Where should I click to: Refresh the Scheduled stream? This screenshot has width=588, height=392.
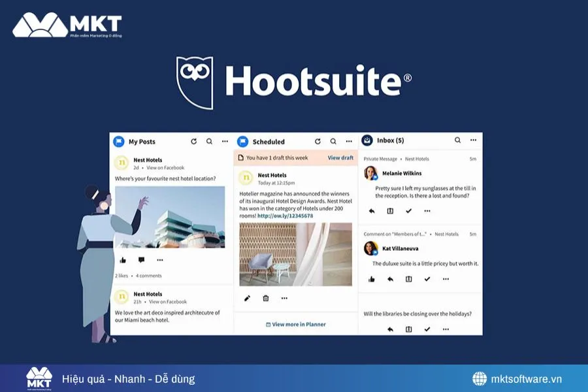[318, 141]
